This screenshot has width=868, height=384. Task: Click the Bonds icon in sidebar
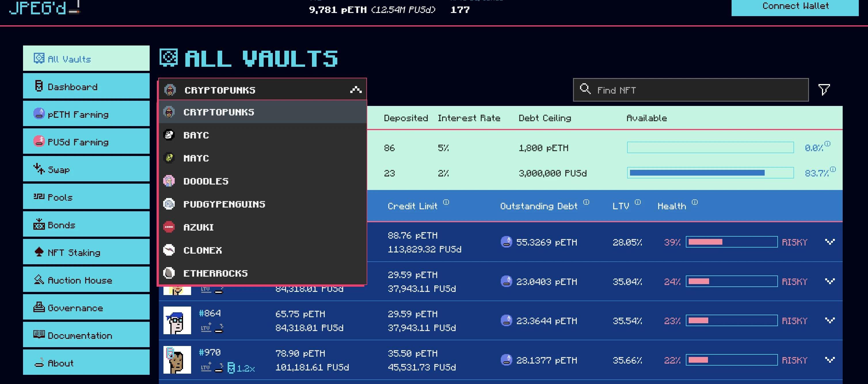[39, 224]
